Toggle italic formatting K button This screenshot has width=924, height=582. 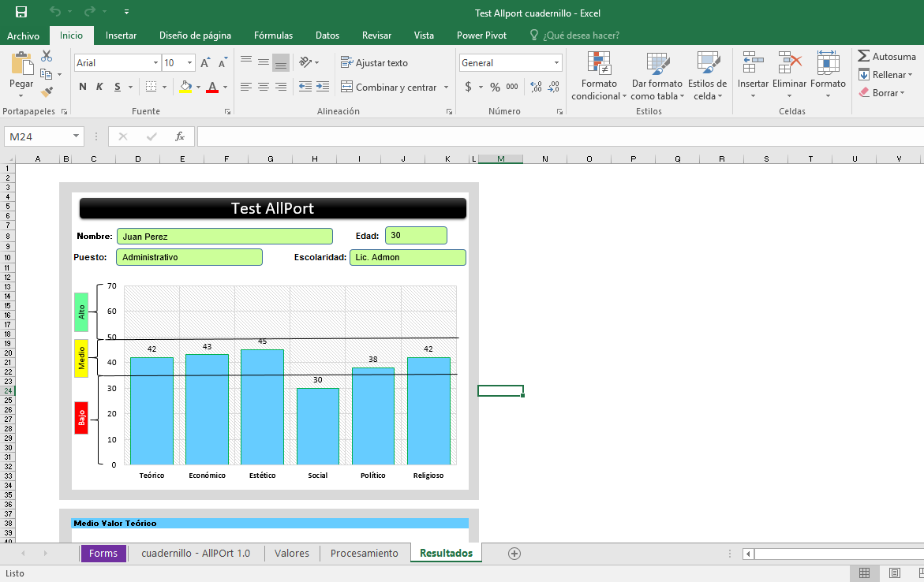[100, 87]
